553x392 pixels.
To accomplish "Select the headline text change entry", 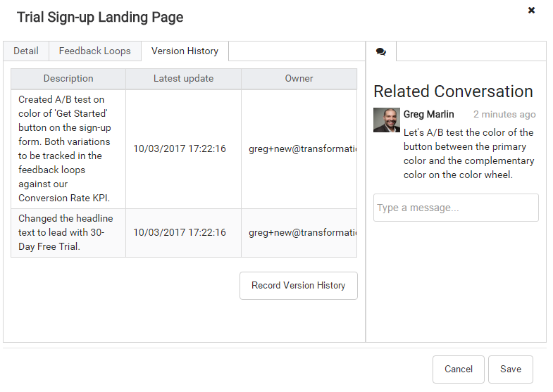I will (x=66, y=232).
